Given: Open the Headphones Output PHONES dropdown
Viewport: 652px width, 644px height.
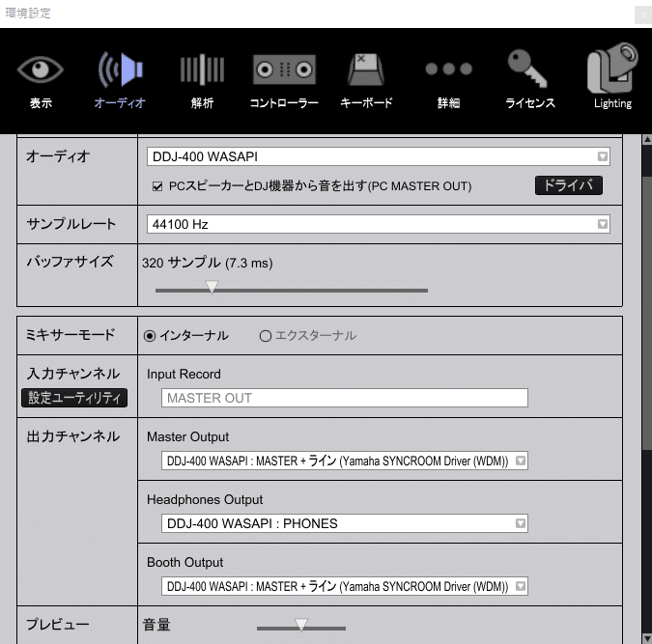Looking at the screenshot, I should coord(345,523).
